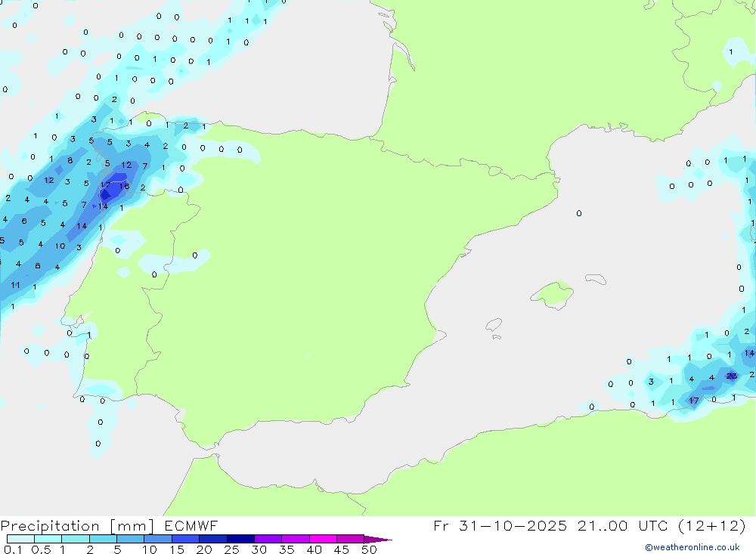Click the '17' value on the Algerian coast
The height and width of the screenshot is (554, 756).
(x=694, y=401)
